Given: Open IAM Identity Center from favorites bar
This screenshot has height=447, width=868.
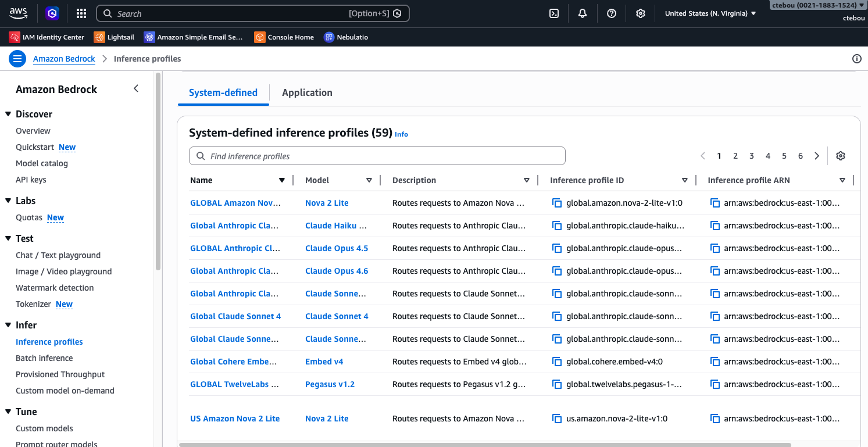Looking at the screenshot, I should pos(47,37).
